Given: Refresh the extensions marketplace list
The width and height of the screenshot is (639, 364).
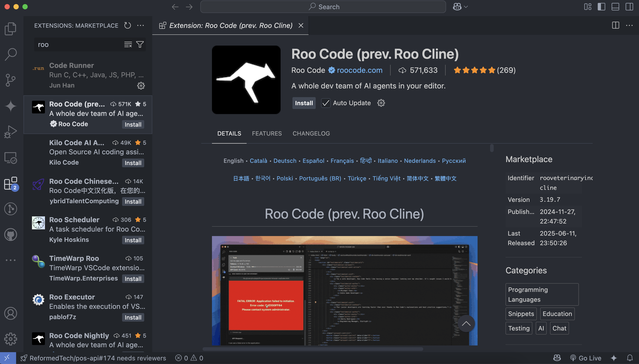Looking at the screenshot, I should click(x=128, y=25).
